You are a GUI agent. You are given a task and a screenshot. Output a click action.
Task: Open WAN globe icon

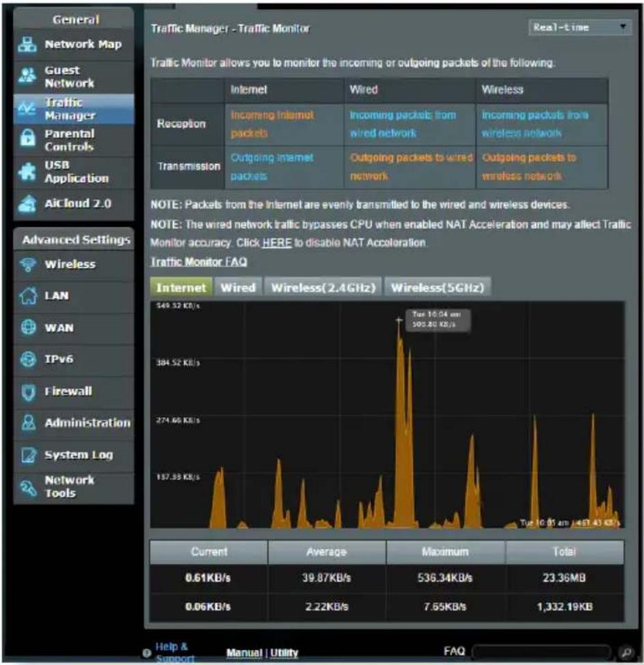click(28, 327)
